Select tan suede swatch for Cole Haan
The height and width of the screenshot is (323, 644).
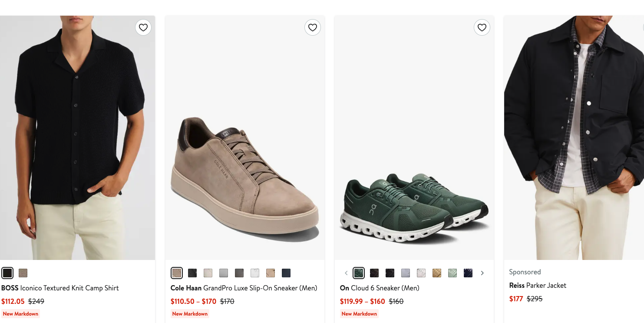click(270, 273)
